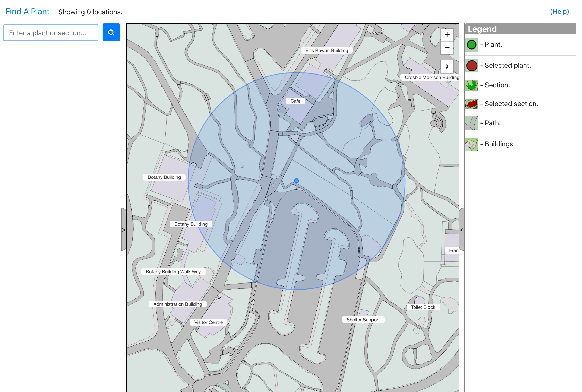Click the Section legend thumbnail
The height and width of the screenshot is (392, 582).
pyautogui.click(x=471, y=85)
